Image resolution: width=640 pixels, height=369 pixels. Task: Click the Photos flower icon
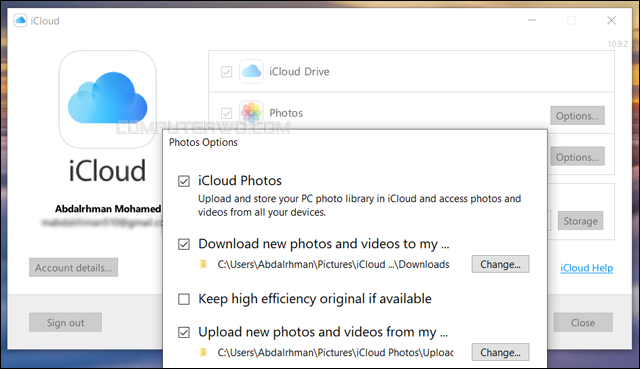[251, 113]
